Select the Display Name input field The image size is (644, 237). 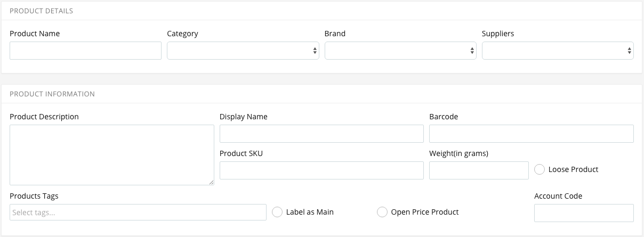point(321,134)
